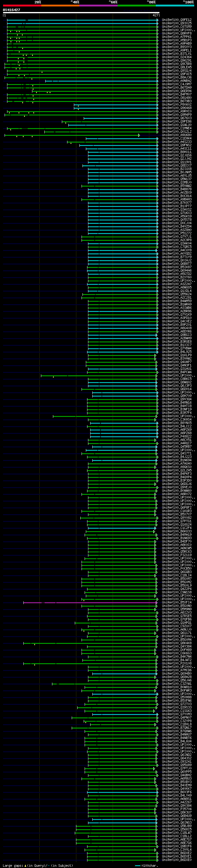Click sequence ID UniRef100_B1N694

177,460
